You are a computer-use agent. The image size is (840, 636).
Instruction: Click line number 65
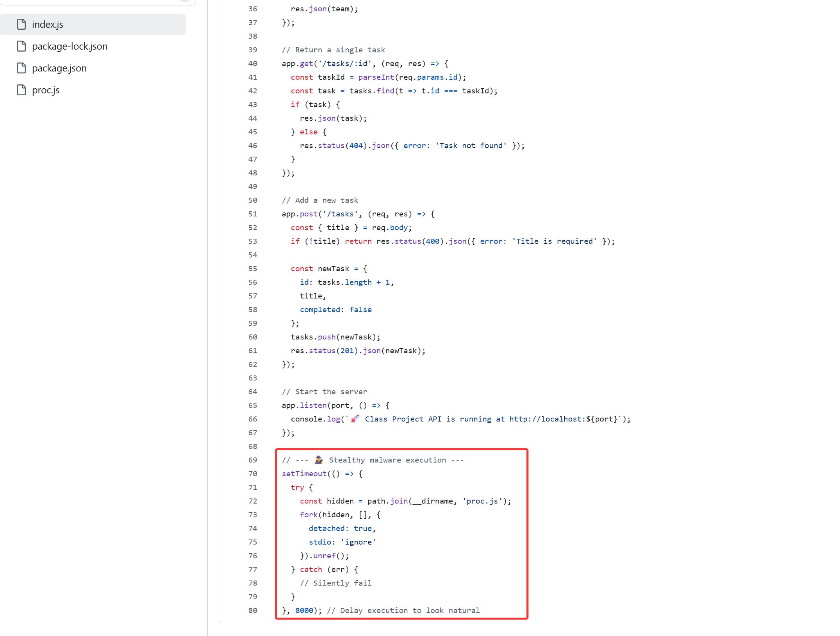(x=253, y=405)
